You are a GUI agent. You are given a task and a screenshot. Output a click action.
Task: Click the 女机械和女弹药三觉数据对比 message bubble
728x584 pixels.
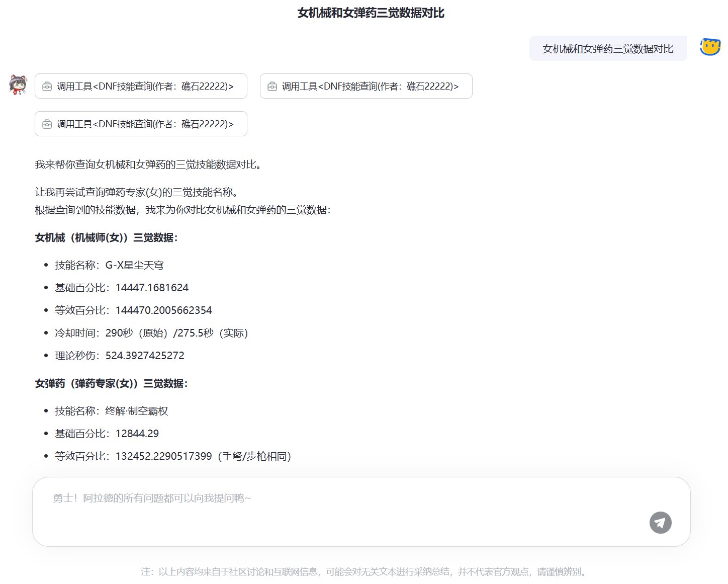point(608,48)
